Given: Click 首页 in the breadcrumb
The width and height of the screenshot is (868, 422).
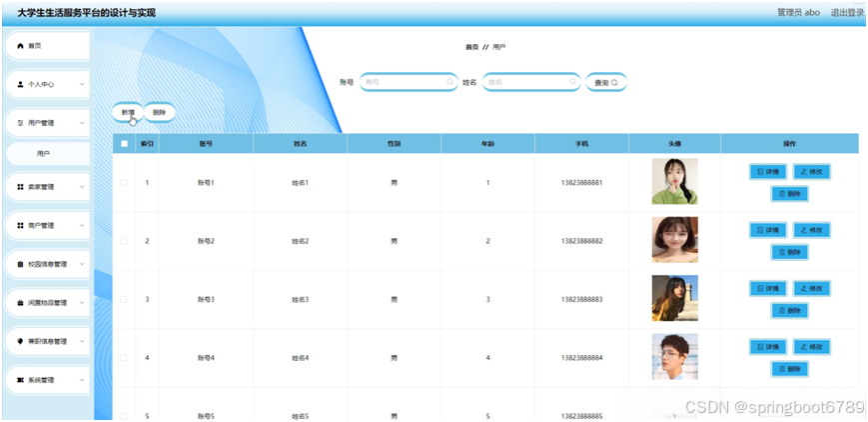Looking at the screenshot, I should point(471,47).
